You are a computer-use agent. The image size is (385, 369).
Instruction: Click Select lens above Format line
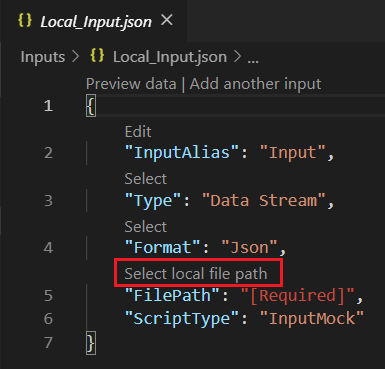(x=146, y=227)
